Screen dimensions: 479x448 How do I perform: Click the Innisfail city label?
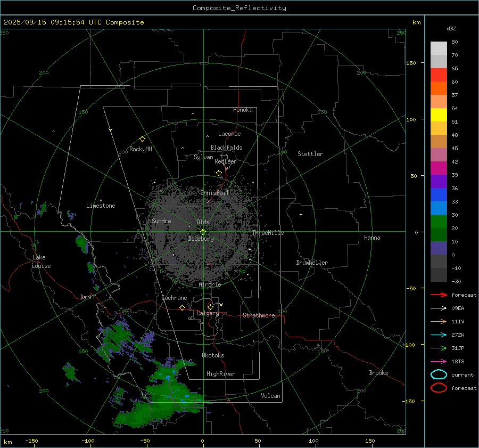coord(215,193)
